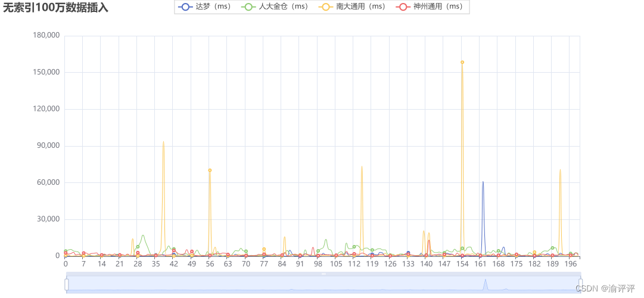Click the x-axis label 140
The width and height of the screenshot is (644, 298).
coord(427,264)
